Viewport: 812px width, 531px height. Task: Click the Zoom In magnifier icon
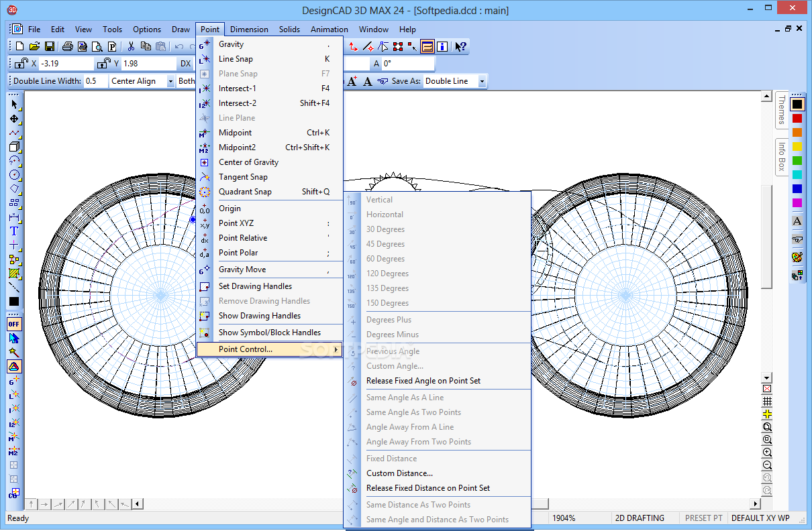coord(767,453)
